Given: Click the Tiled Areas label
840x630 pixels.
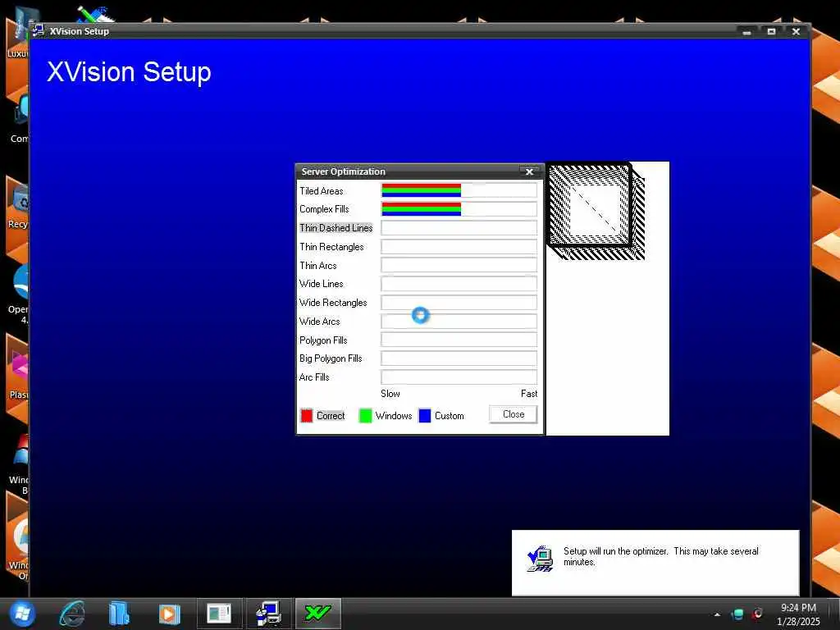Looking at the screenshot, I should pos(322,190).
